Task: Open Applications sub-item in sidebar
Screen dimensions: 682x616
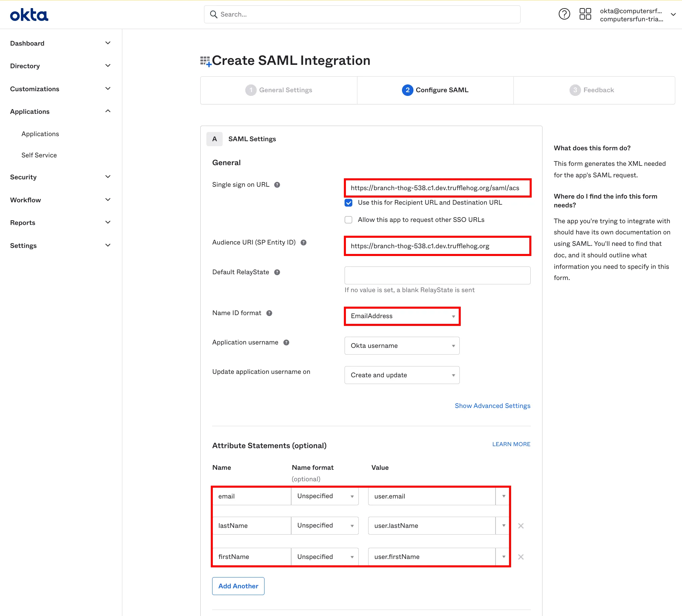Action: [40, 134]
